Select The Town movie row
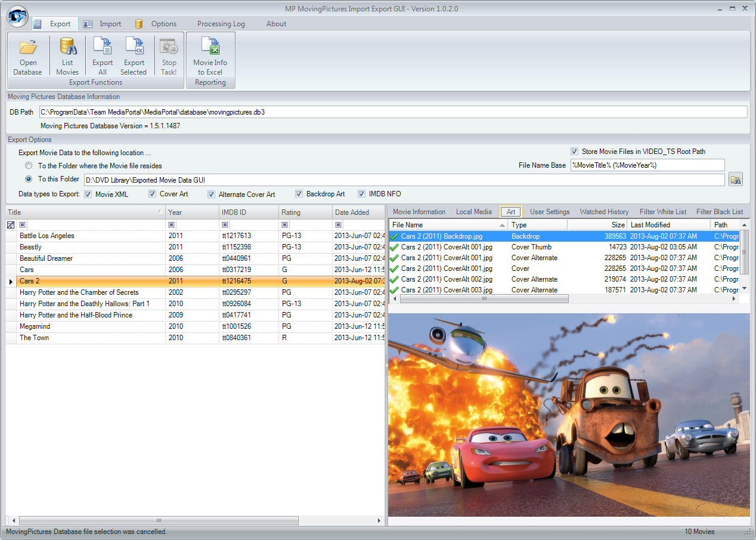This screenshot has width=756, height=540. point(195,338)
